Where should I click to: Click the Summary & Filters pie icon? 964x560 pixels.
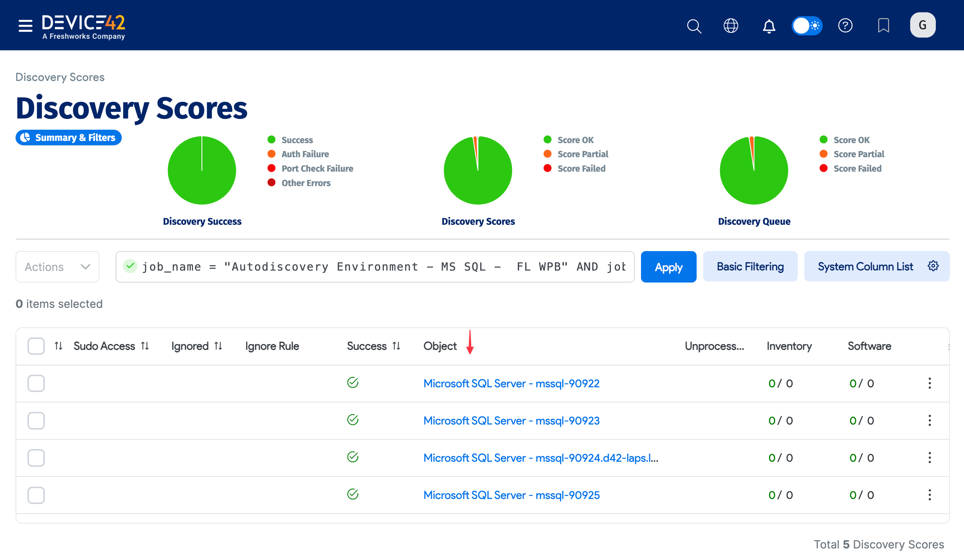pyautogui.click(x=26, y=137)
